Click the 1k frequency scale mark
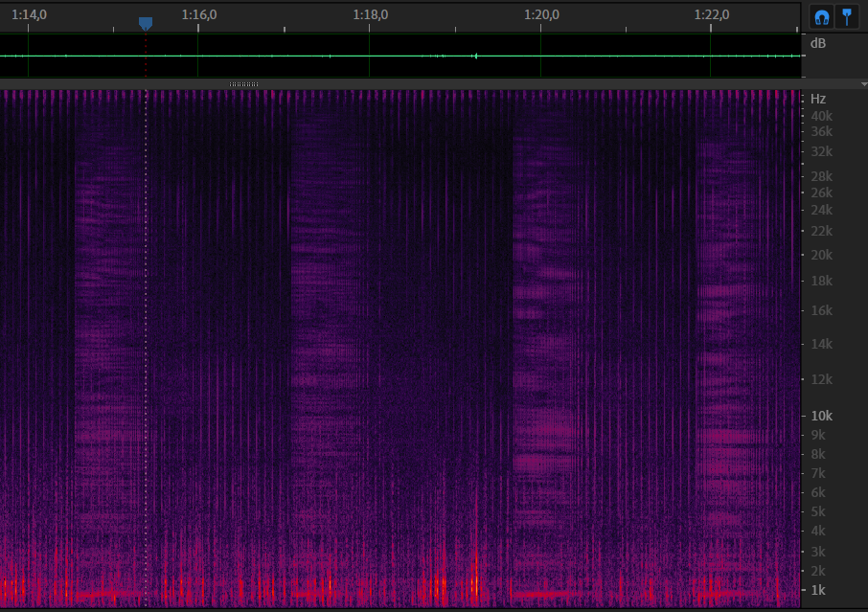The width and height of the screenshot is (868, 612). click(x=818, y=590)
